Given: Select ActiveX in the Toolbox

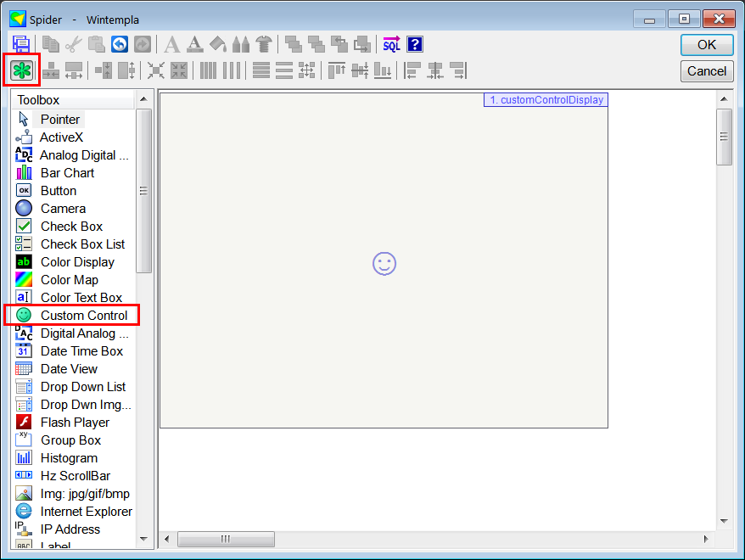Looking at the screenshot, I should point(61,137).
